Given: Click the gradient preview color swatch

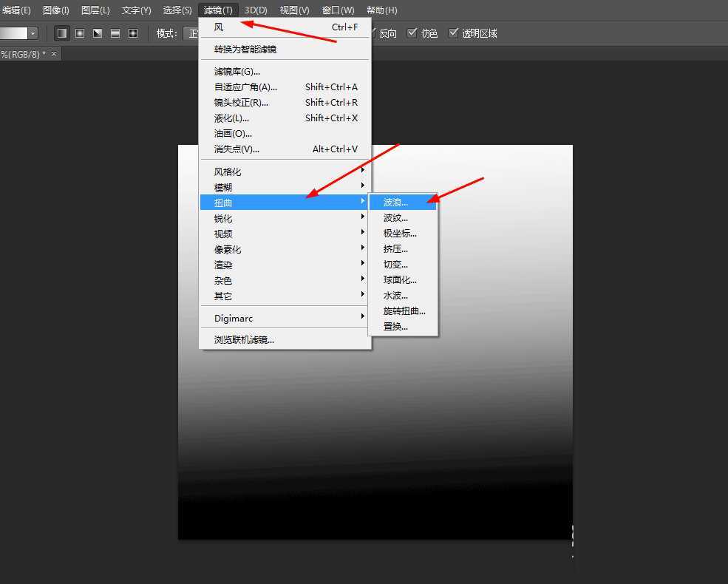Looking at the screenshot, I should tap(13, 33).
